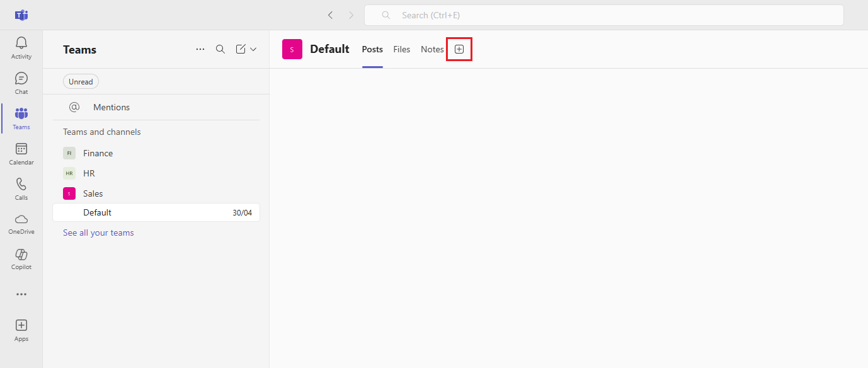
Task: Search within the Teams list
Action: (220, 49)
